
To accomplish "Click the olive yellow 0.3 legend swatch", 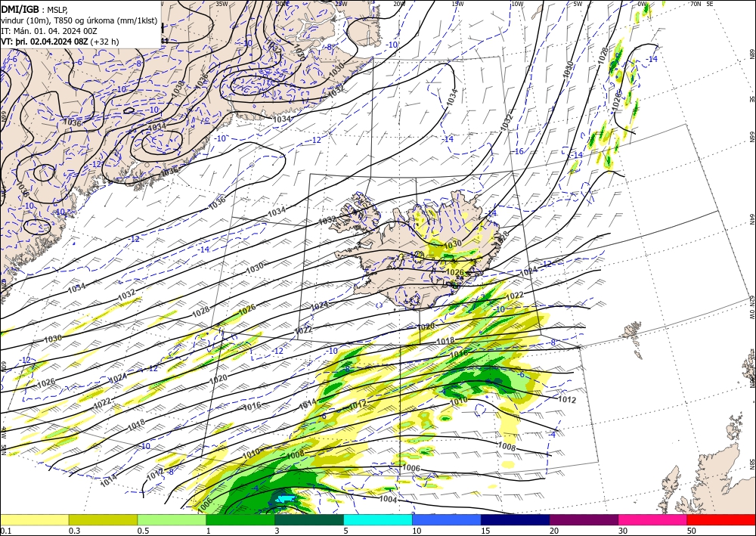I will pos(103,519).
